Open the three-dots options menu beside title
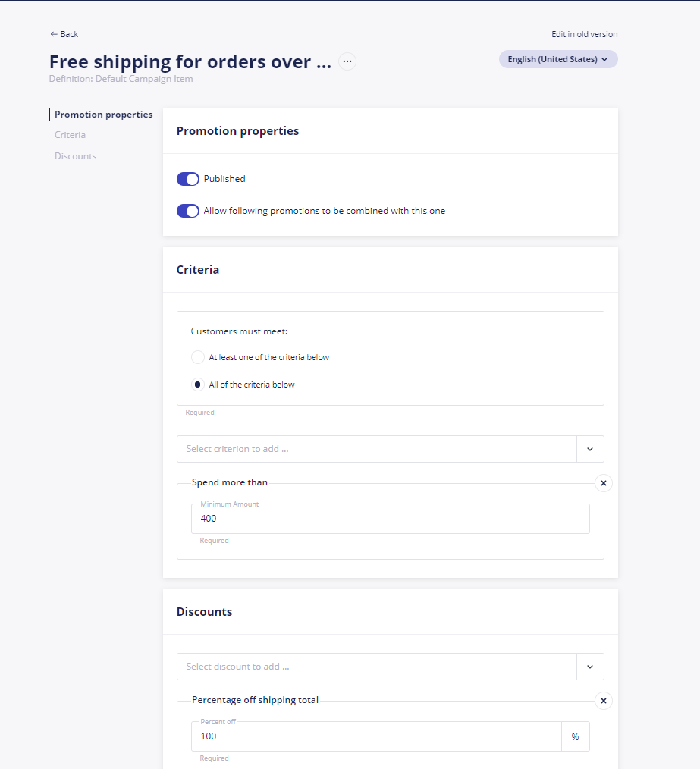Screen dimensions: 700x769 pos(347,61)
